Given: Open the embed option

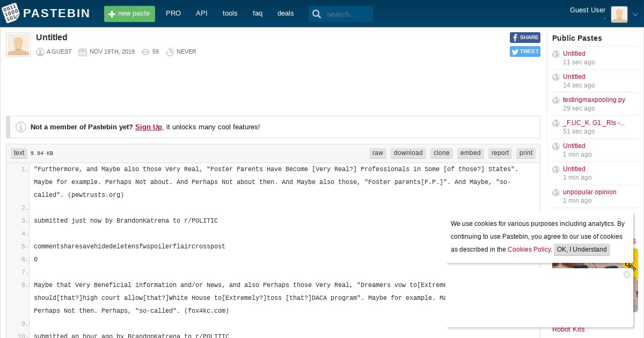Looking at the screenshot, I should coord(471,153).
